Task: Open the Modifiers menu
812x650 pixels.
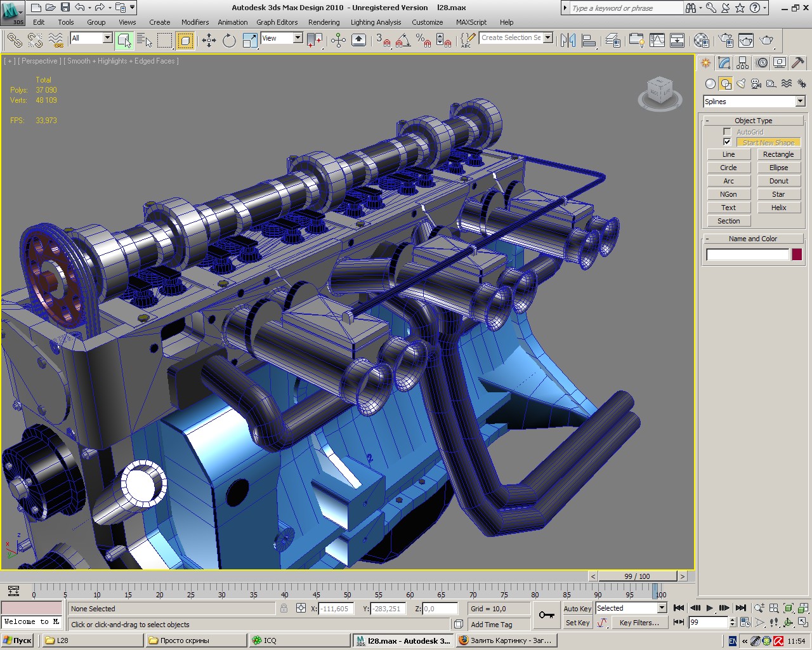Action: [195, 22]
